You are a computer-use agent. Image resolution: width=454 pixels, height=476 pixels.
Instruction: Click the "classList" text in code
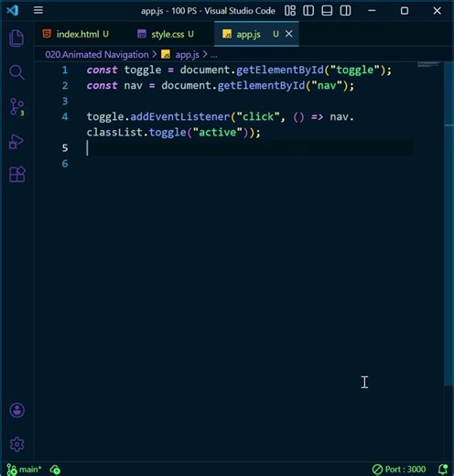[114, 132]
